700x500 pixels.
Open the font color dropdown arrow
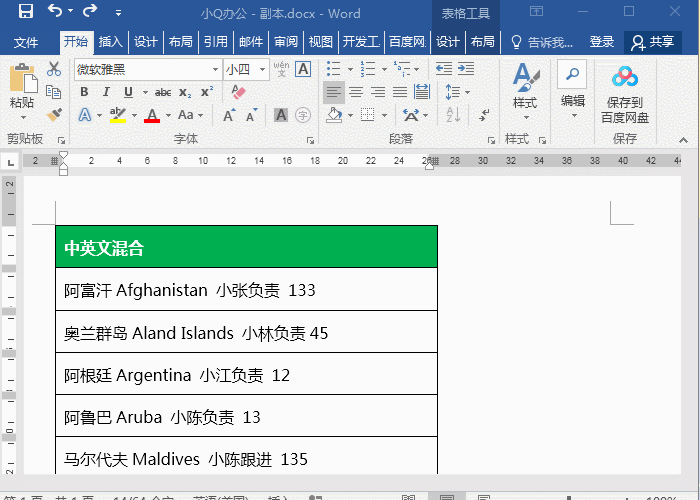[x=168, y=115]
